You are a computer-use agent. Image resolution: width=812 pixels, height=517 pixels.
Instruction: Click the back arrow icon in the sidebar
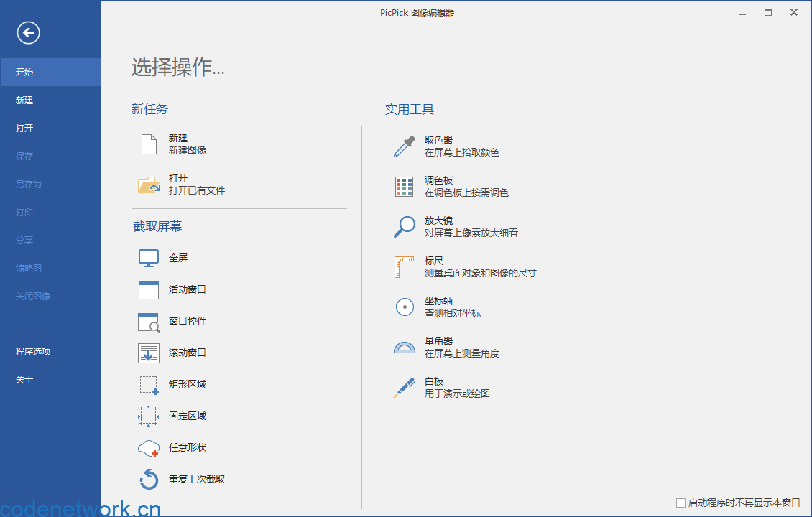coord(28,33)
